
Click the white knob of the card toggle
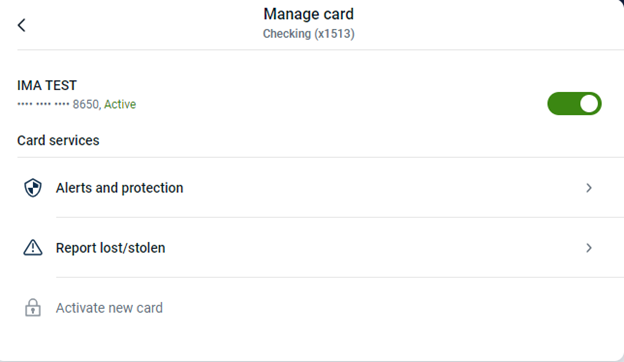[589, 104]
